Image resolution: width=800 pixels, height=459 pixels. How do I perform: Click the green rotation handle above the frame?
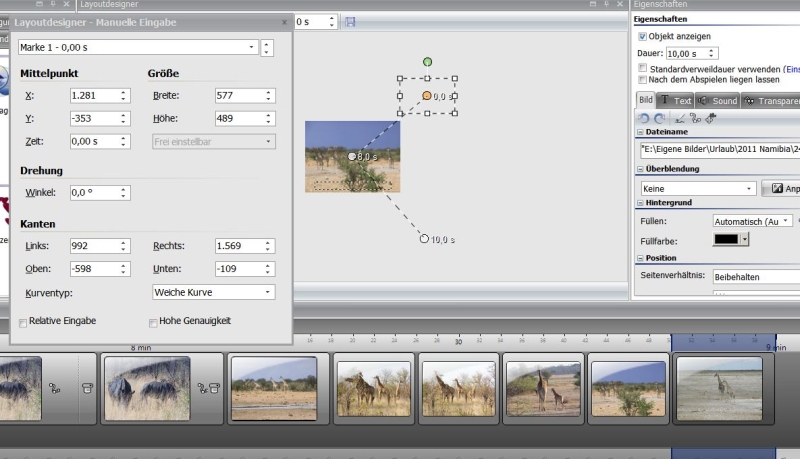click(x=427, y=62)
